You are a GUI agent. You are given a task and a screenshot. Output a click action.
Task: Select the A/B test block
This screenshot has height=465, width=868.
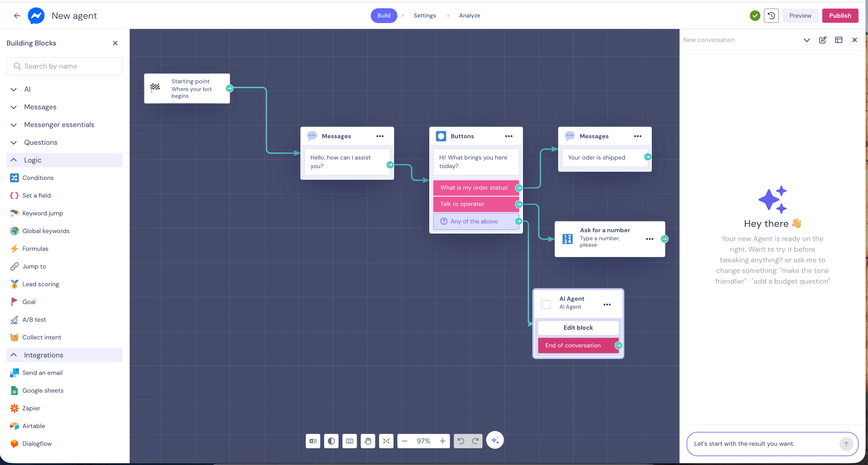coord(28,319)
